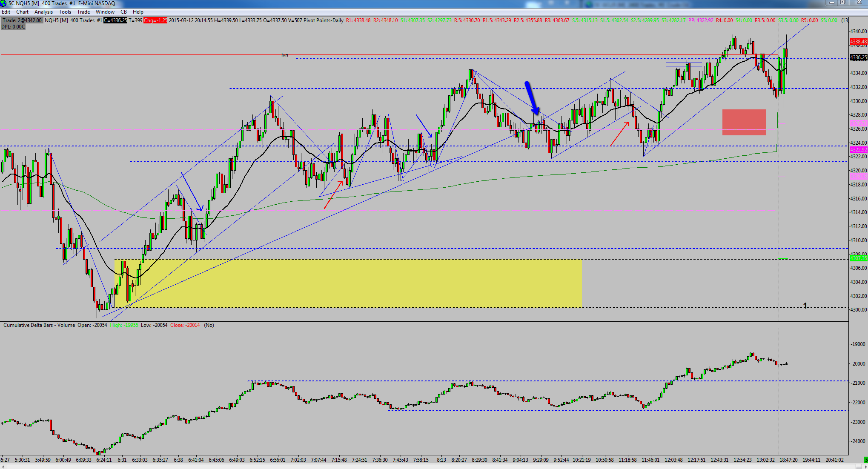Click the magenta 4322.92 pivot price marker
Image resolution: width=868 pixels, height=469 pixels.
point(858,150)
